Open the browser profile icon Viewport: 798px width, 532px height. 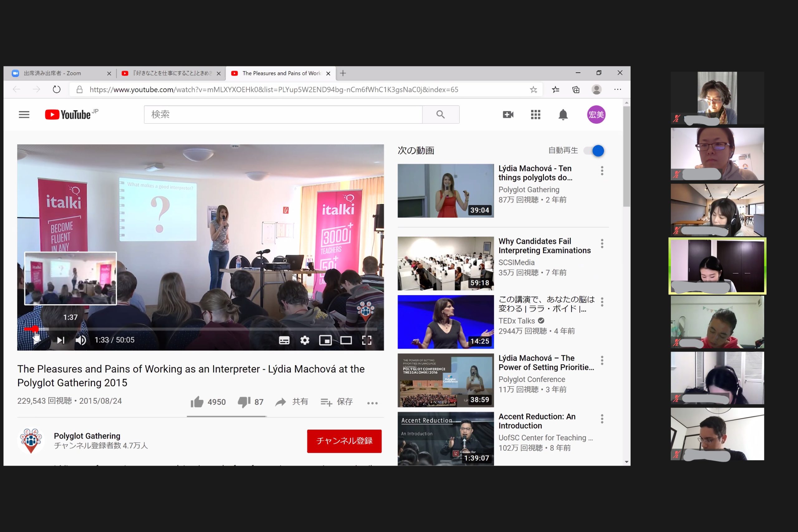(596, 89)
